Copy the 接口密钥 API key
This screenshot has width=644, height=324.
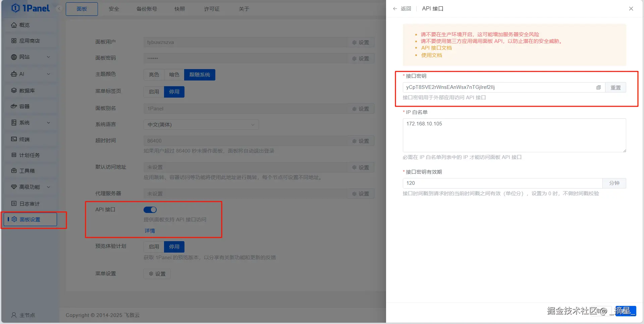tap(598, 88)
